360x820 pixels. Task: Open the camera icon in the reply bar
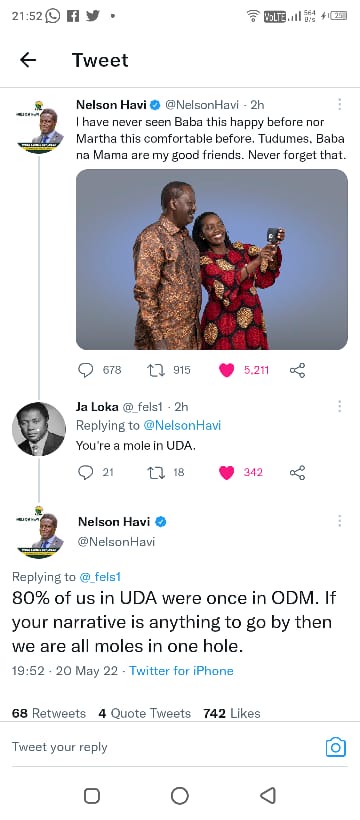(x=335, y=747)
